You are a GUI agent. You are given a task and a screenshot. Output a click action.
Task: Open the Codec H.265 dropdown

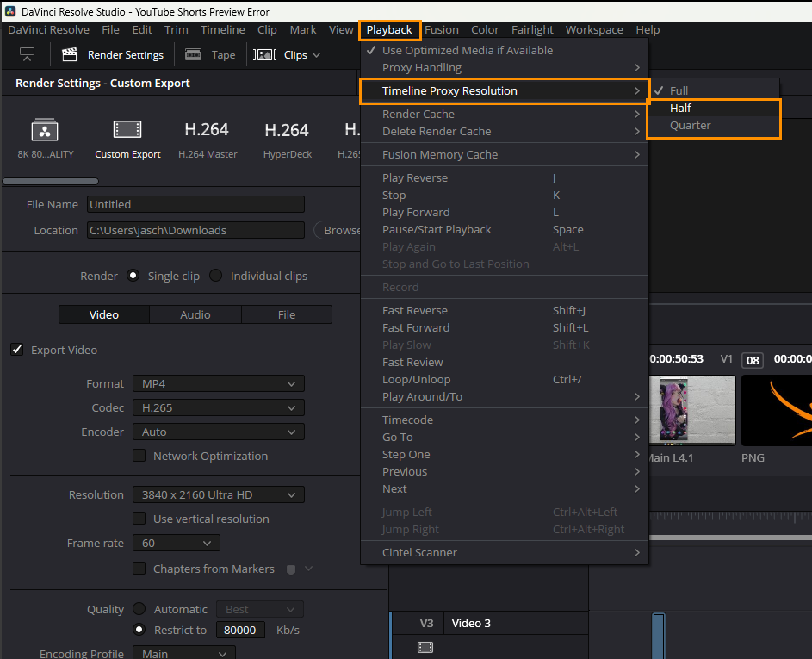tap(219, 407)
